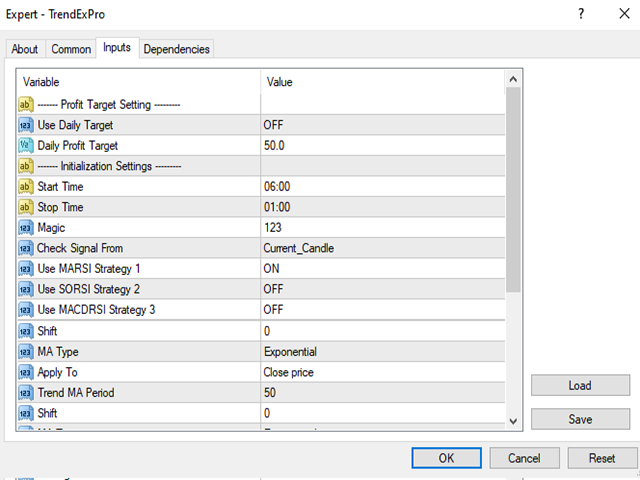Click the icon beside Daily Profit Target

[x=25, y=145]
